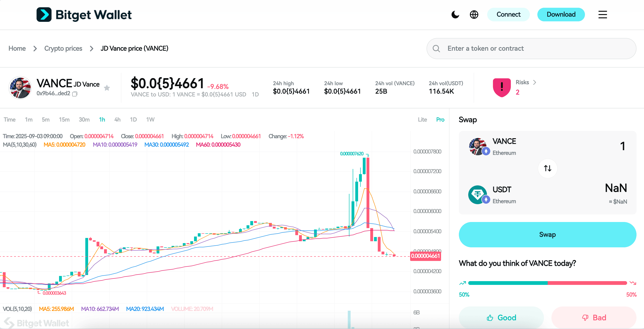Expand Risks details chevron
The image size is (644, 329).
click(x=534, y=82)
